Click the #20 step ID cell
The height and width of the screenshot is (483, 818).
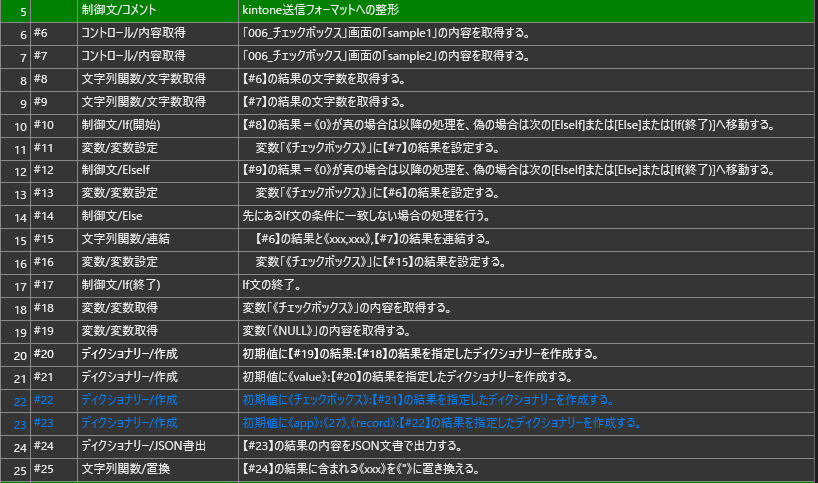(44, 354)
